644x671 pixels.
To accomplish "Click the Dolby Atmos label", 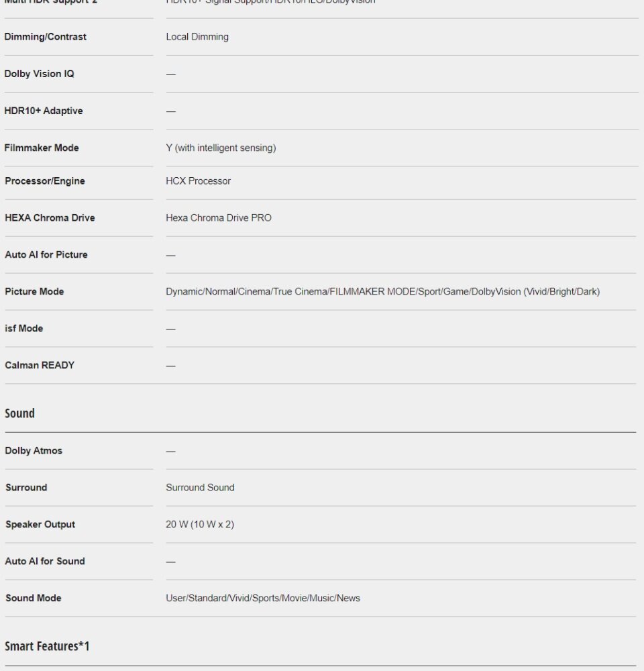I will pos(34,451).
